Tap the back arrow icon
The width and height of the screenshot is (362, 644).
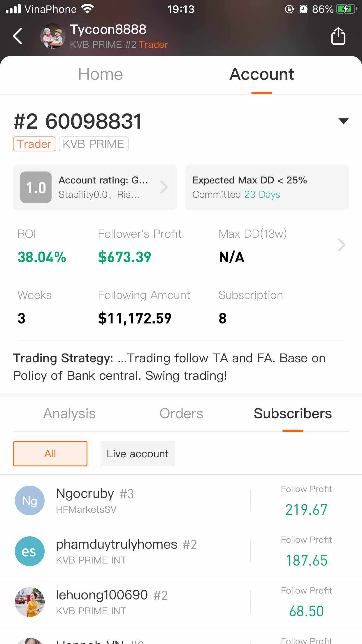(x=18, y=36)
